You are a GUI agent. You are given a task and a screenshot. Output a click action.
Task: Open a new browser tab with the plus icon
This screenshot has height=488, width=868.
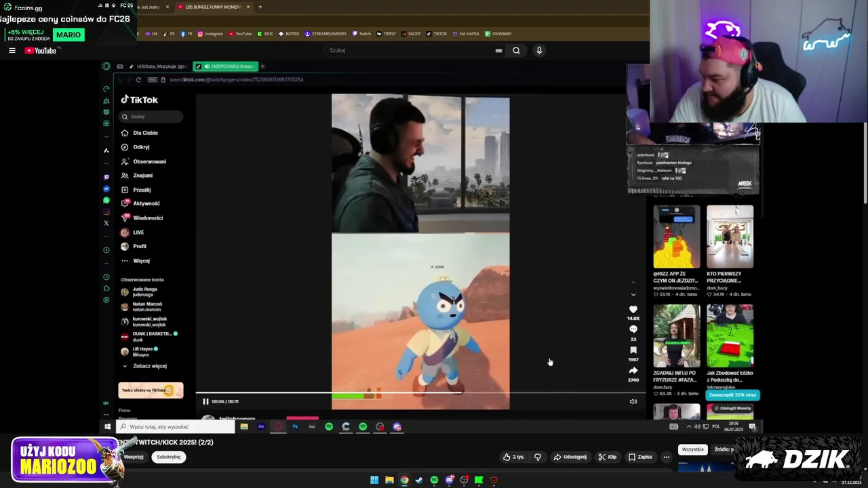[260, 7]
